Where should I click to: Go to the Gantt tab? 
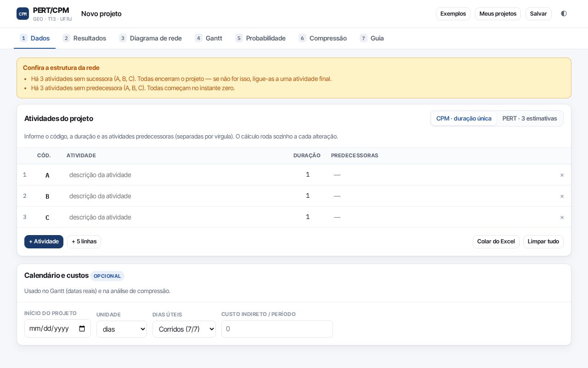coord(209,38)
